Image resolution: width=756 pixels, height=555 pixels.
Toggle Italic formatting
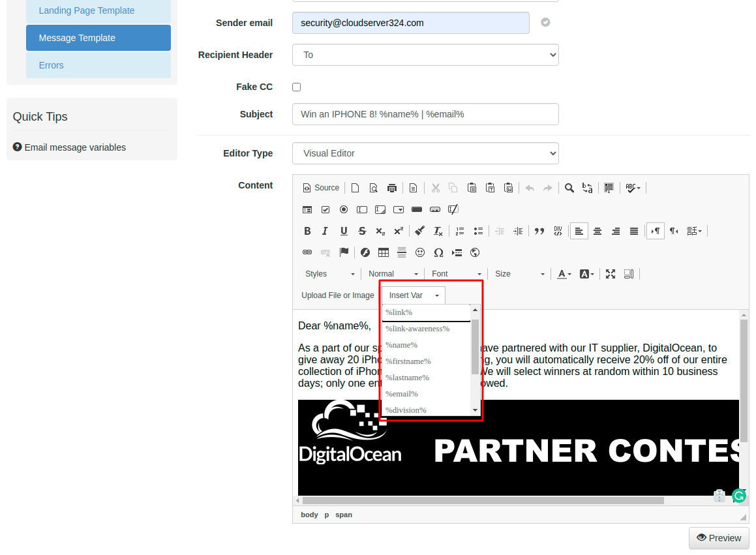pos(325,231)
